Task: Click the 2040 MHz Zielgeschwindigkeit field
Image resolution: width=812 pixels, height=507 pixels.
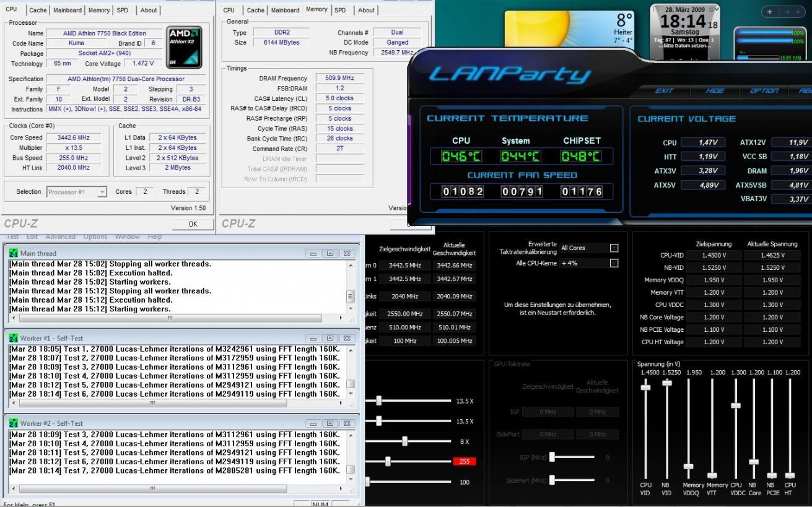Action: click(406, 297)
